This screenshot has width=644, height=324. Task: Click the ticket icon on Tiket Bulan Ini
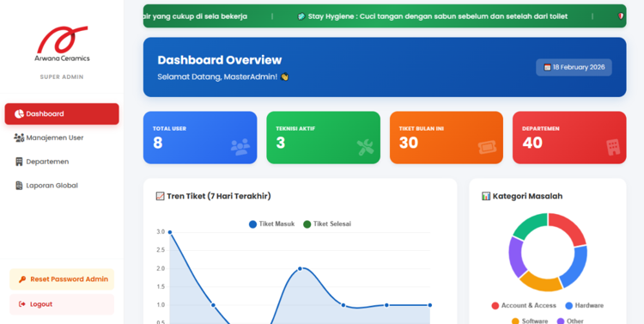pos(487,148)
